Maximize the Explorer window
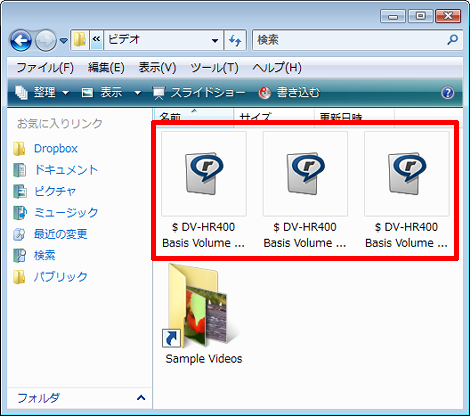This screenshot has height=416, width=470. click(421, 16)
